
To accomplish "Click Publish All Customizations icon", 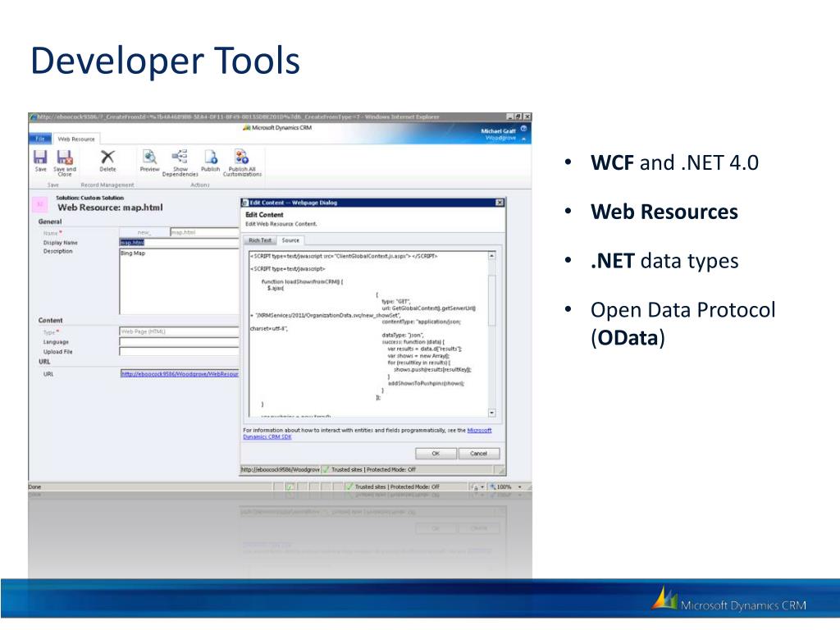I will point(242,157).
